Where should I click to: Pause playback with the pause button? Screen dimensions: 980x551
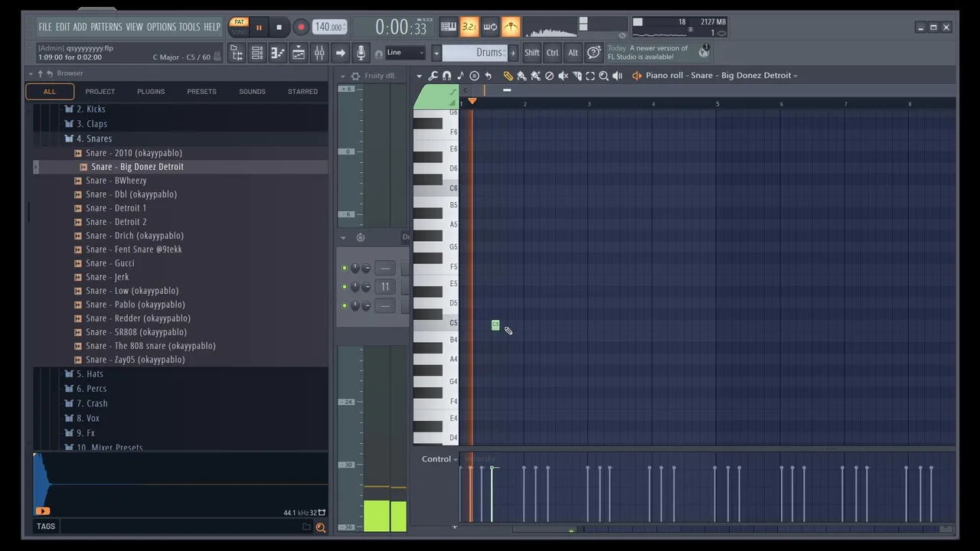[259, 28]
